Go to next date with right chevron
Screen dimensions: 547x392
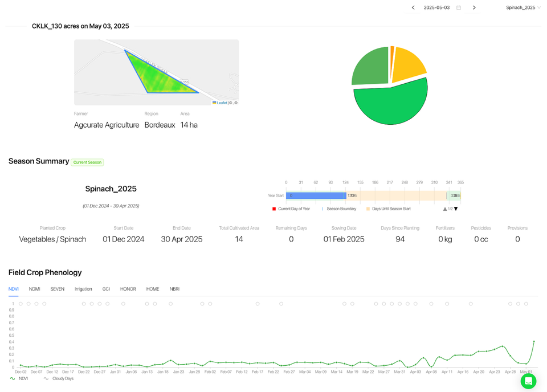tap(474, 7)
